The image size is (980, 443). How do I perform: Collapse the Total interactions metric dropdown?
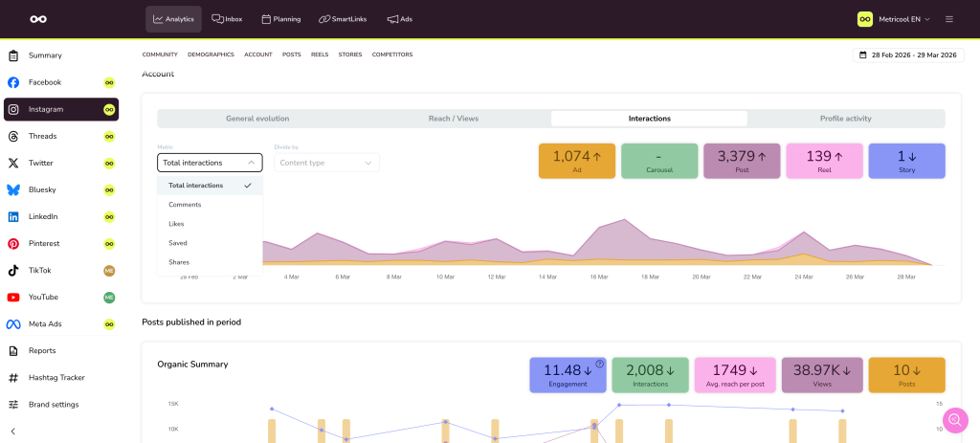pyautogui.click(x=210, y=163)
